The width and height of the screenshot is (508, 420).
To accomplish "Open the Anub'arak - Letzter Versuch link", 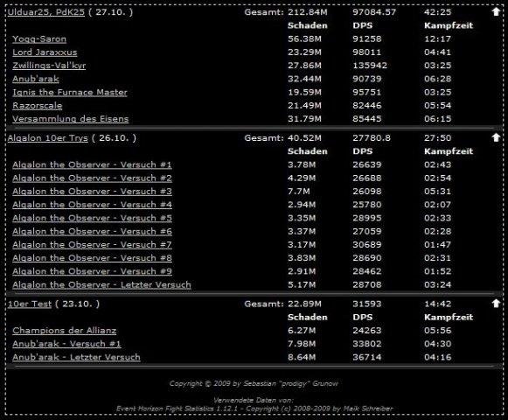I will pyautogui.click(x=76, y=357).
